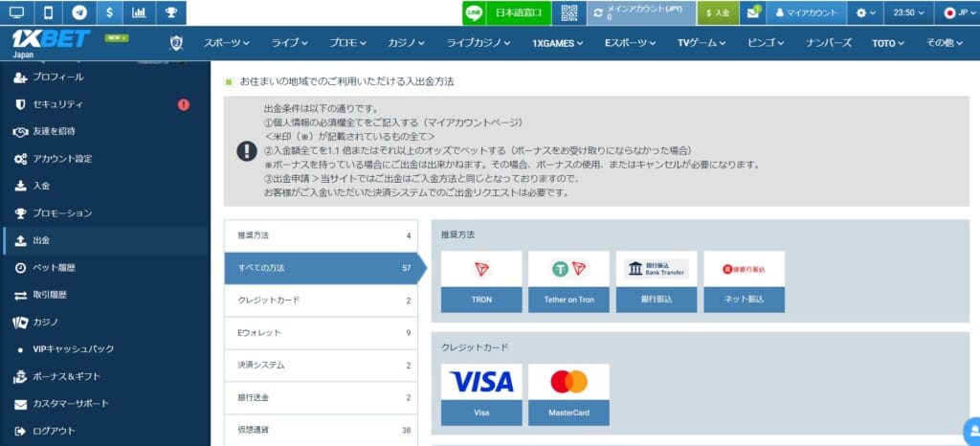Expand the ライブ dropdown menu
This screenshot has height=446, width=980.
pos(289,43)
